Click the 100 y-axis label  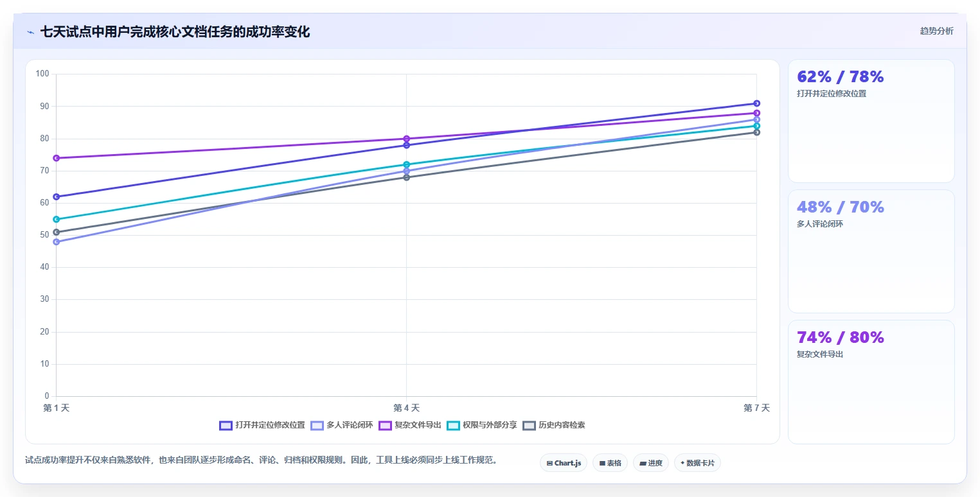pyautogui.click(x=42, y=74)
